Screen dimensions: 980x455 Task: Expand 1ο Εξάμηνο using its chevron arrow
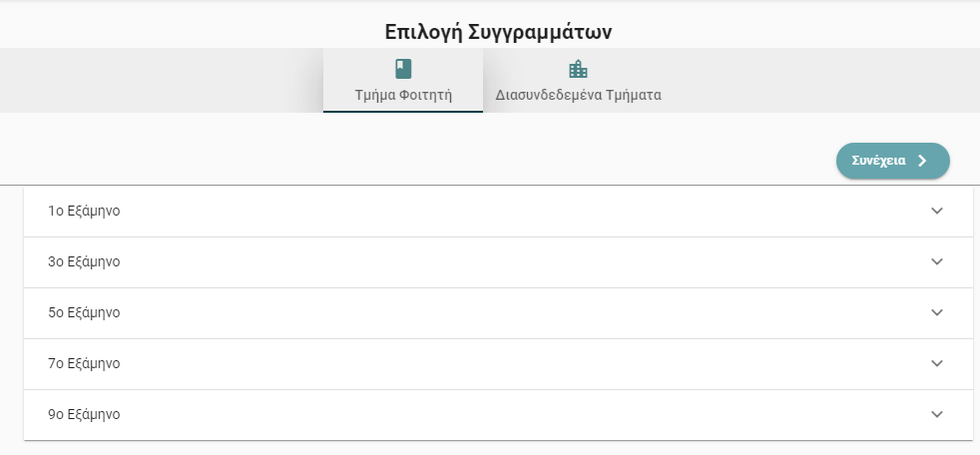point(937,211)
